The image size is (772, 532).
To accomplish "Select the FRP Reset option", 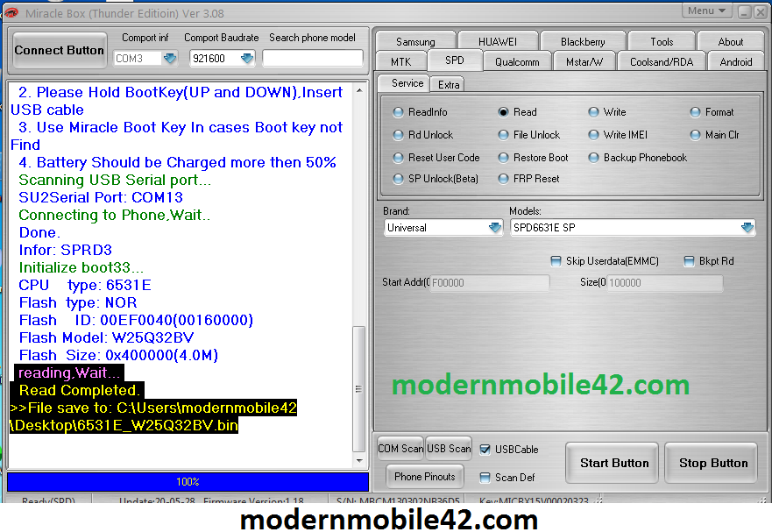I will coord(528,179).
